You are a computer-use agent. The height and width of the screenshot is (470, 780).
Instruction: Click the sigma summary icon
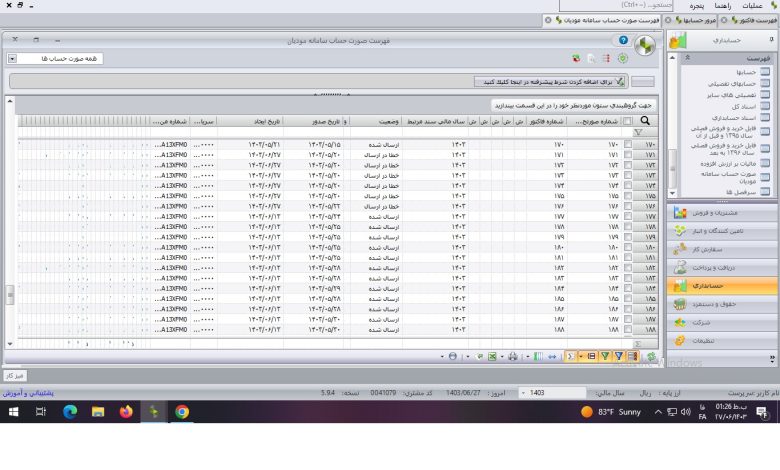click(x=571, y=356)
